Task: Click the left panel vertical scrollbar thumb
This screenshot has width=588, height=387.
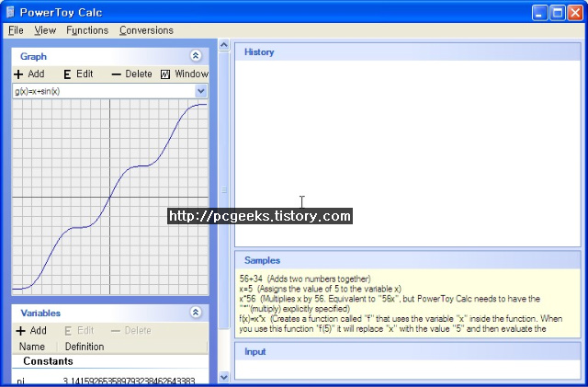Action: (224, 190)
